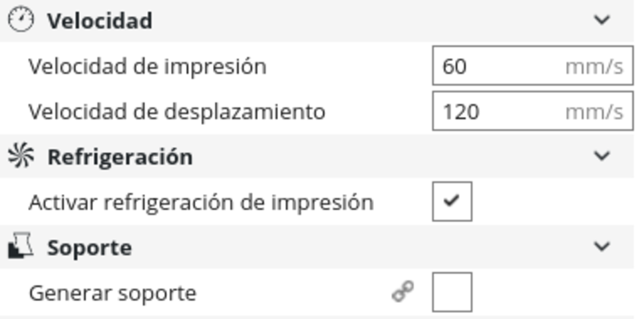Enable the Generar soporte checkbox
The image size is (644, 319).
(x=452, y=292)
